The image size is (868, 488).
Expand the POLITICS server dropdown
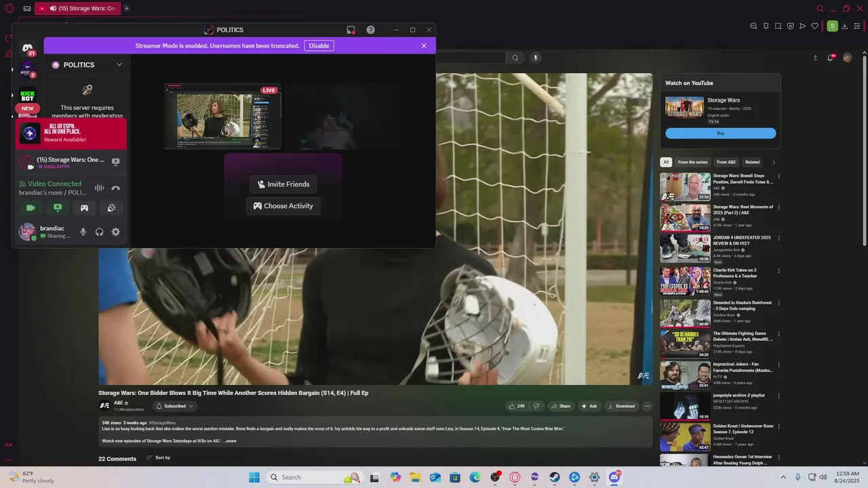pos(119,65)
